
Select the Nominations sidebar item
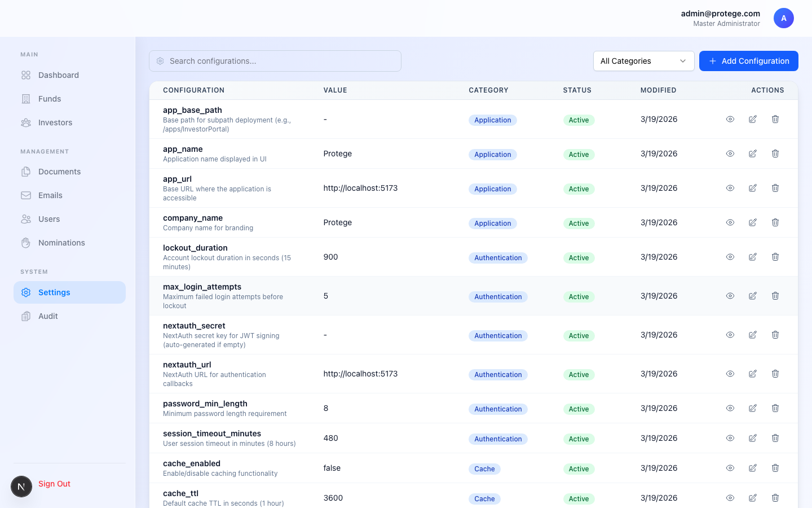[x=61, y=242]
